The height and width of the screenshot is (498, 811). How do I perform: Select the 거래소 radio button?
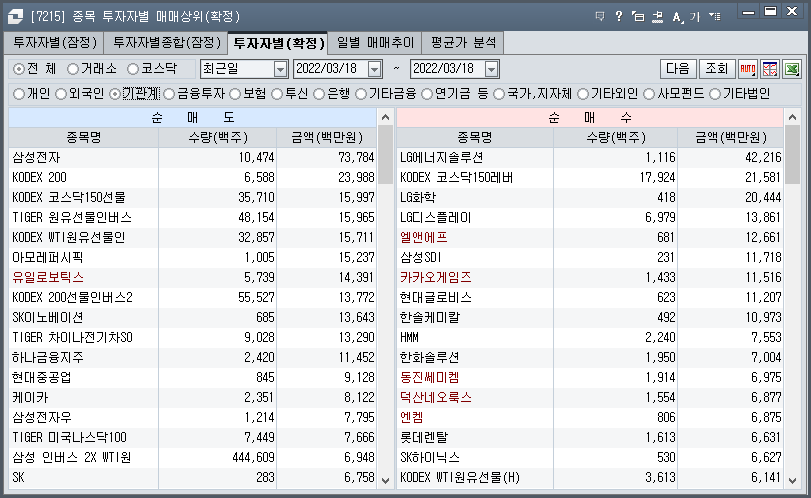click(x=73, y=69)
